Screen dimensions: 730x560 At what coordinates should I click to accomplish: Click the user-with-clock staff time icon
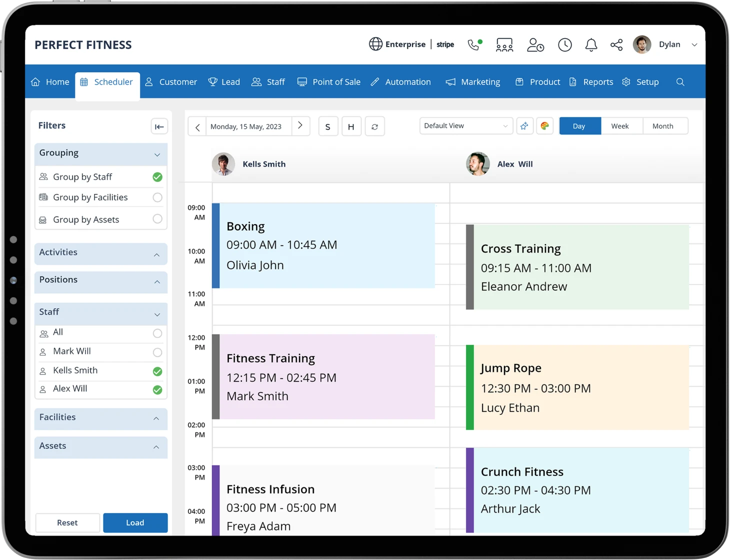535,45
